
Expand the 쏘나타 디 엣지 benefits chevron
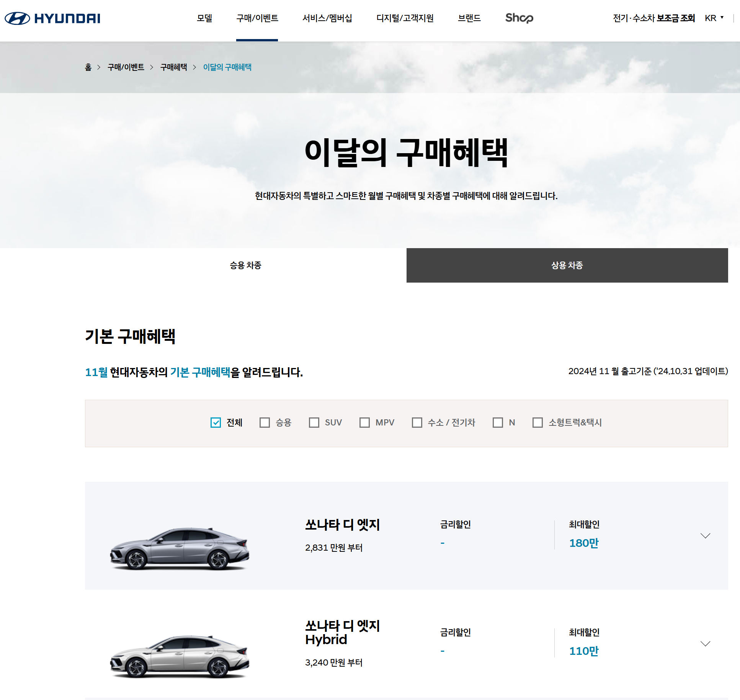point(705,536)
